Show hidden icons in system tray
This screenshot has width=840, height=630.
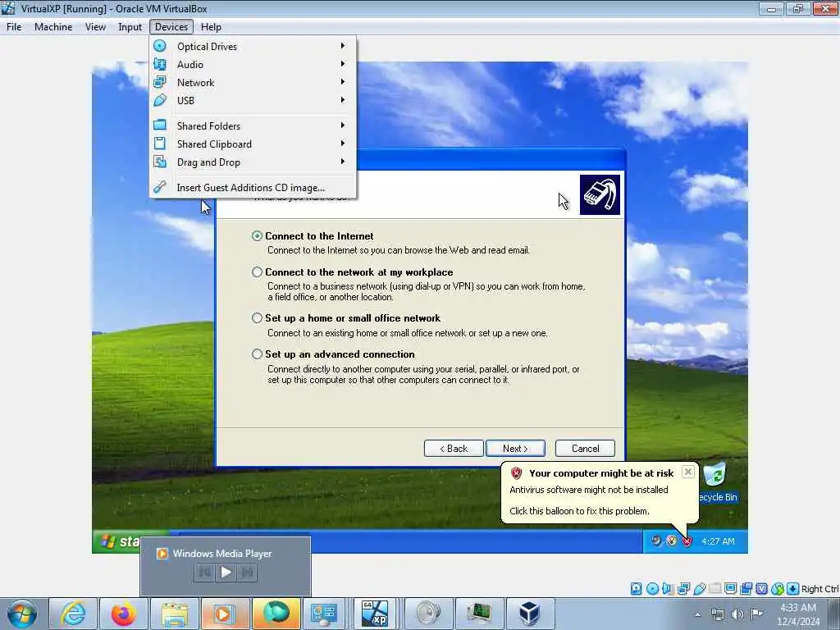click(697, 614)
